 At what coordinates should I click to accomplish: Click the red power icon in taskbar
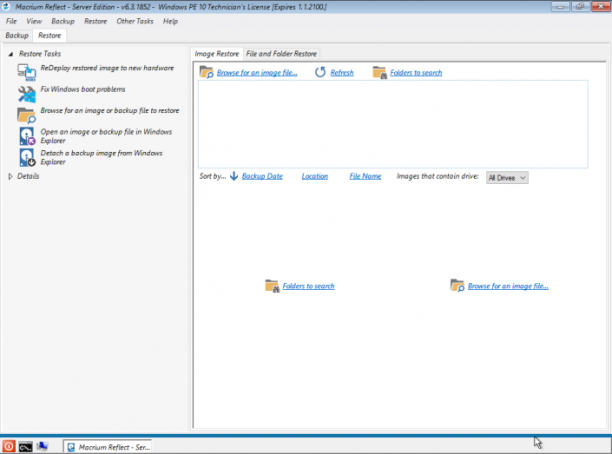point(9,446)
